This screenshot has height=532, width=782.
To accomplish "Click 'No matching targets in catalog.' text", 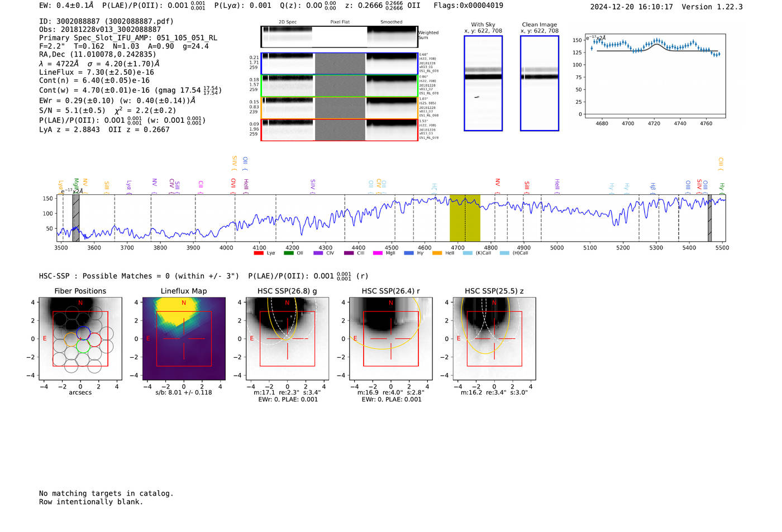I will tap(106, 493).
